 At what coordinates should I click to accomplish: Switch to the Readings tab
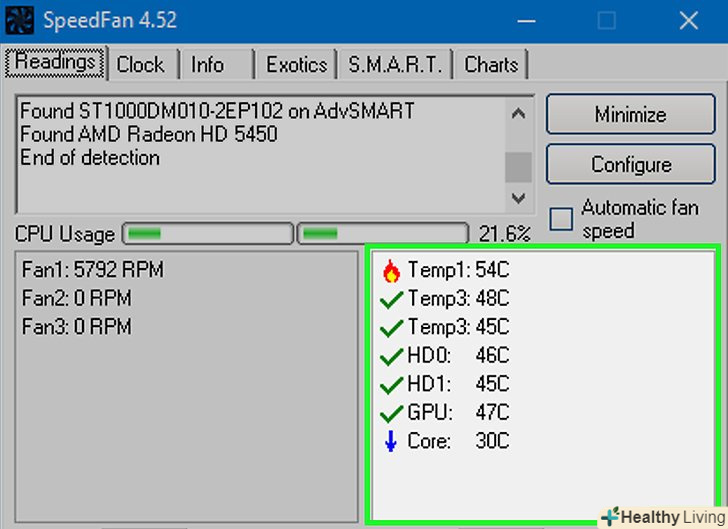click(x=55, y=62)
